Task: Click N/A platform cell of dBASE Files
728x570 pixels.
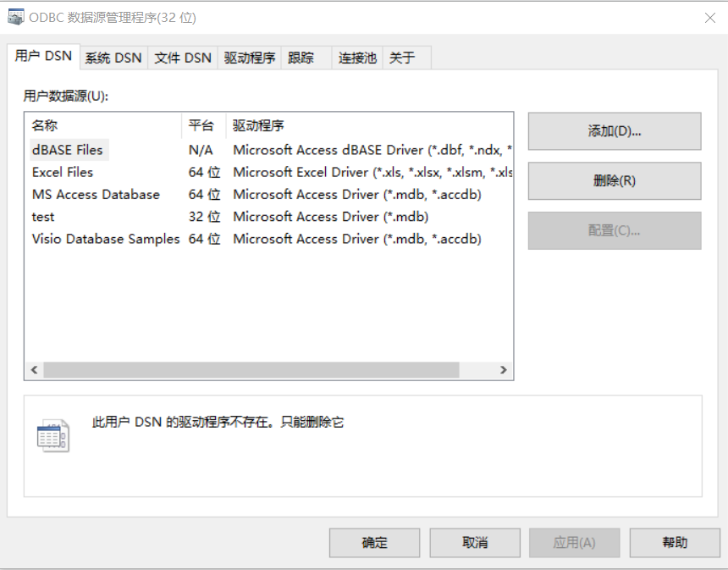Action: click(x=201, y=150)
